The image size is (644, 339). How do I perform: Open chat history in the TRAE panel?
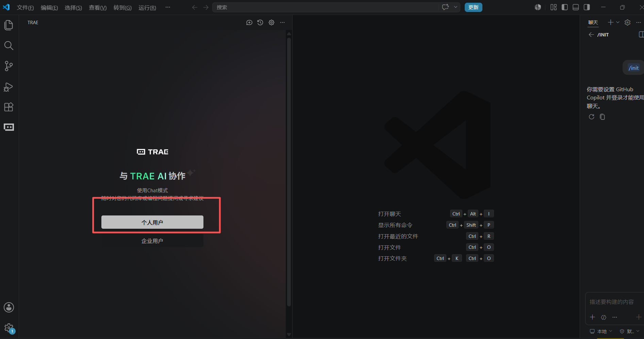coord(260,22)
